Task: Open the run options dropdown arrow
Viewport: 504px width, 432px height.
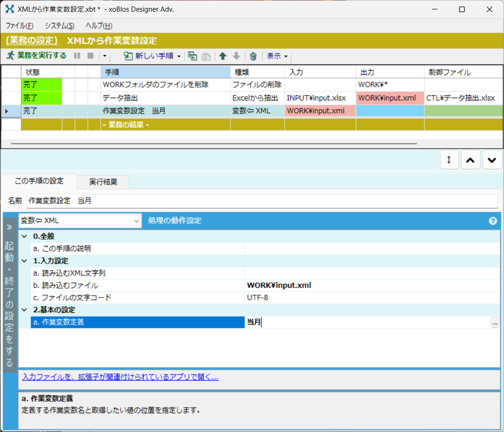Action: coord(104,56)
